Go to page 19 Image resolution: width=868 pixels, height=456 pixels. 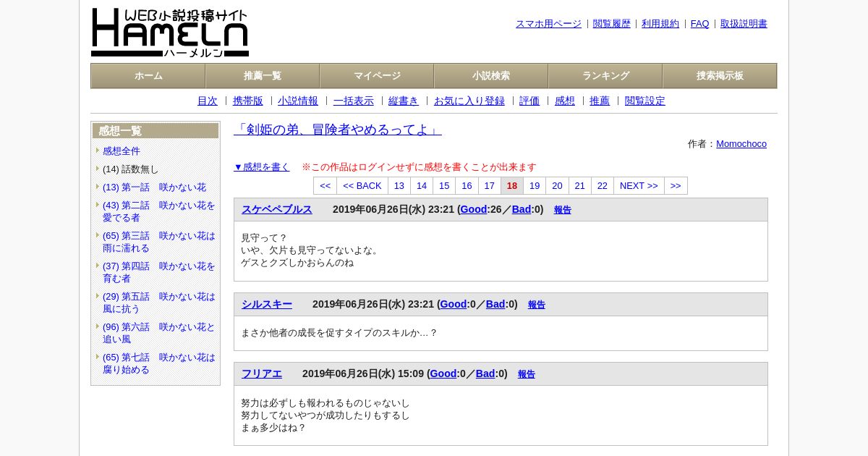click(535, 185)
